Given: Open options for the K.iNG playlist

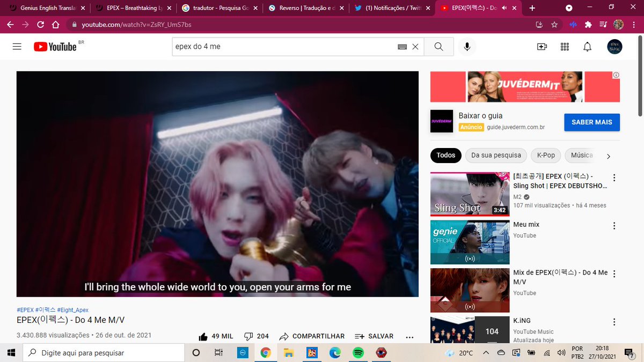Looking at the screenshot, I should tap(614, 322).
